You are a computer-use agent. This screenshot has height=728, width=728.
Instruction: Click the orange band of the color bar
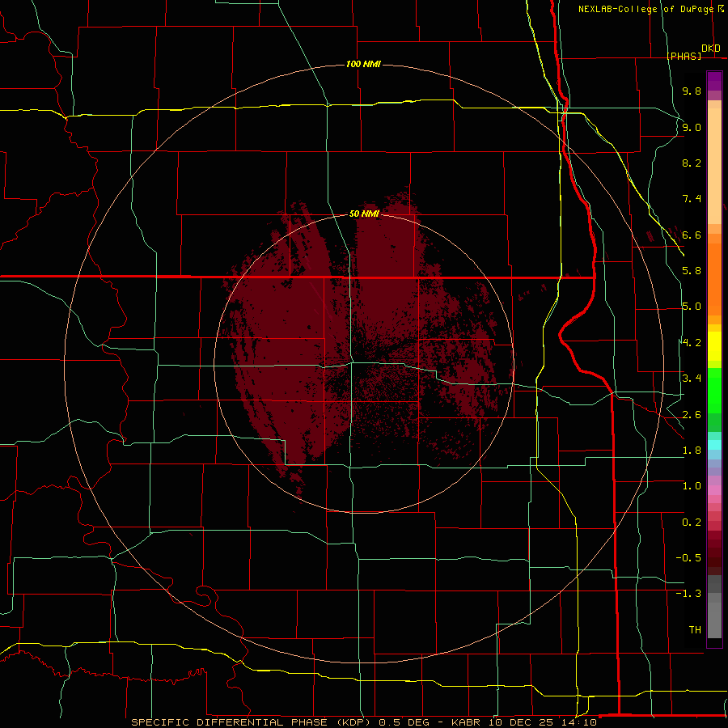(x=714, y=279)
